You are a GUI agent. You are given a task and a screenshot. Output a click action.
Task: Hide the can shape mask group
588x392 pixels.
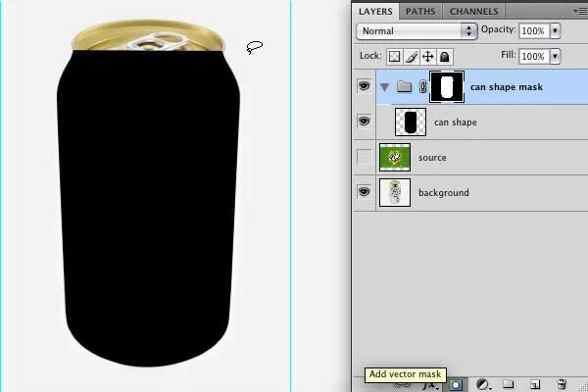pos(364,86)
